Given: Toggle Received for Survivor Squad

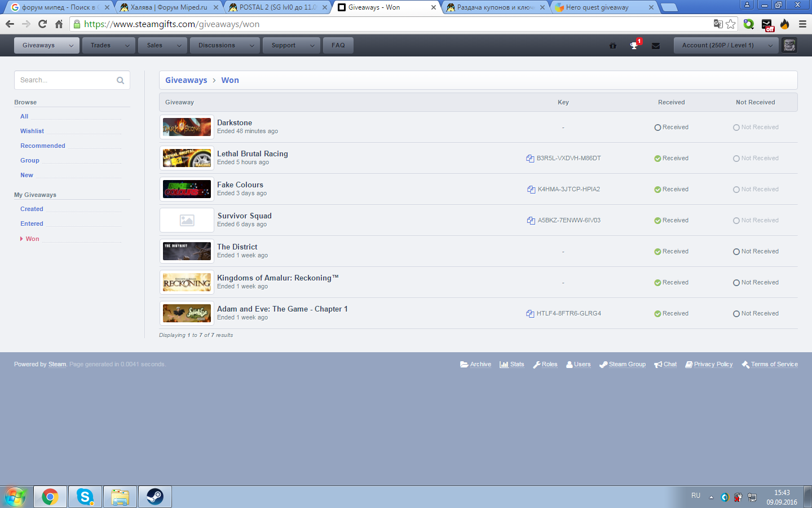Looking at the screenshot, I should 671,221.
